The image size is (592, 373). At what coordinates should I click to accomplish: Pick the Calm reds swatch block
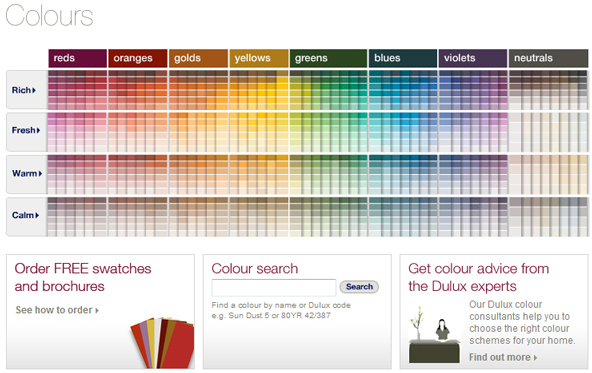pos(77,217)
